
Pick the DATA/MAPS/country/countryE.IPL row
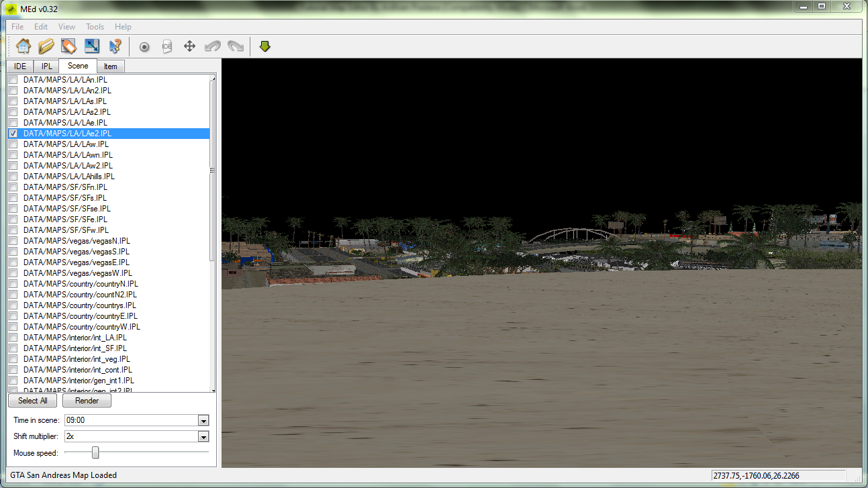109,316
